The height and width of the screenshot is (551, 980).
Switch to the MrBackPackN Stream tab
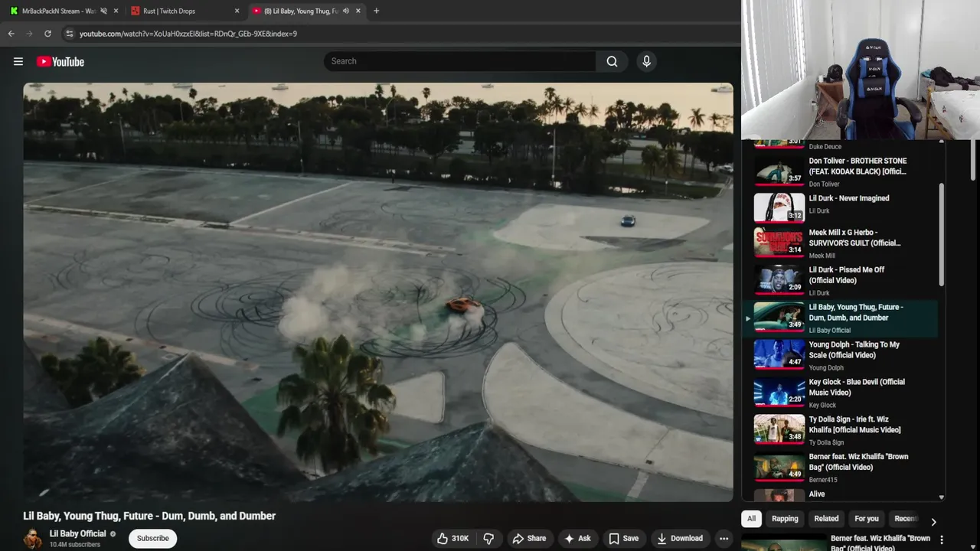tap(58, 11)
